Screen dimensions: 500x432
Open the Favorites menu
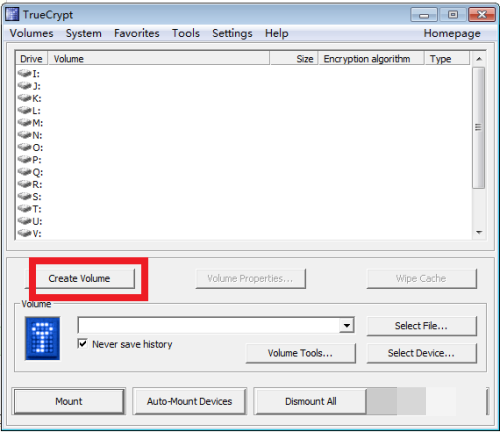[x=137, y=33]
